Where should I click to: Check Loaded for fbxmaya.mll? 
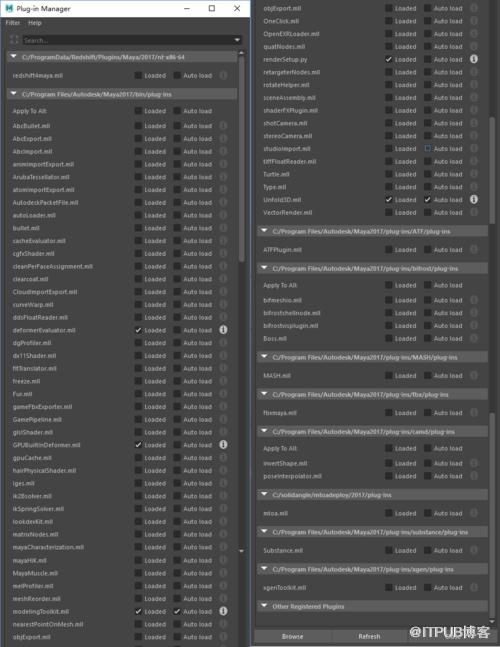(x=389, y=412)
